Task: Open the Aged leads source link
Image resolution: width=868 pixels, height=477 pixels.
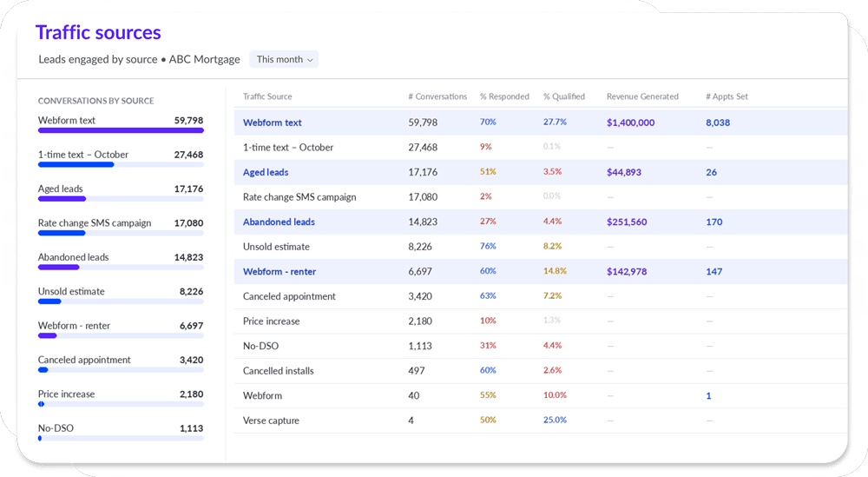Action: 265,172
